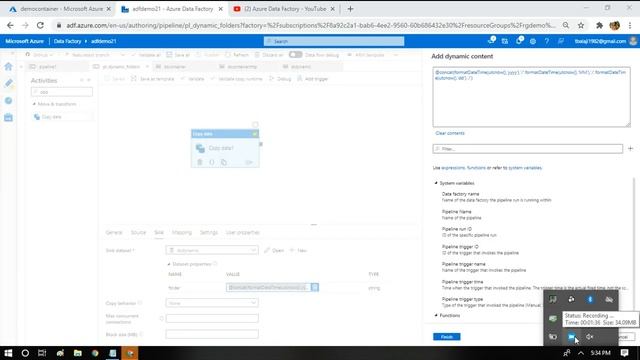Screen dimensions: 640x360
Task: Reload the page in the browser
Action: (40, 25)
